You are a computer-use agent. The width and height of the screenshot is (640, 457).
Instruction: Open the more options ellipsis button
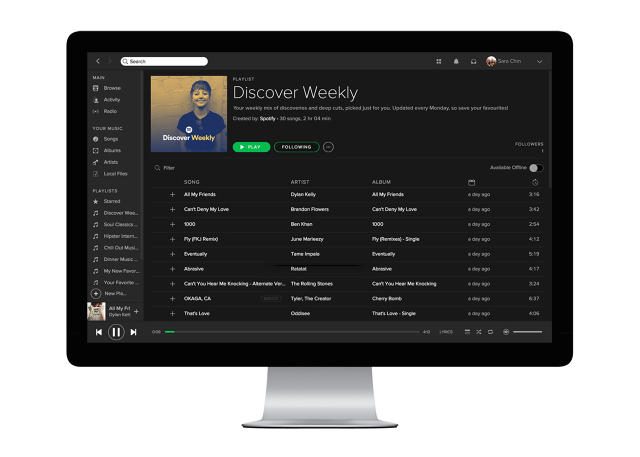click(x=328, y=147)
